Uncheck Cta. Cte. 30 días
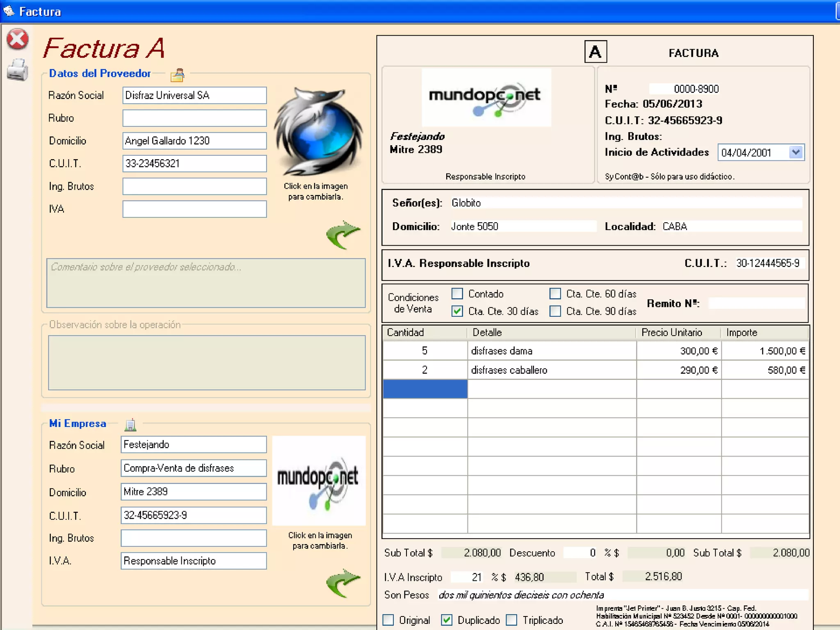This screenshot has height=630, width=840. [457, 311]
